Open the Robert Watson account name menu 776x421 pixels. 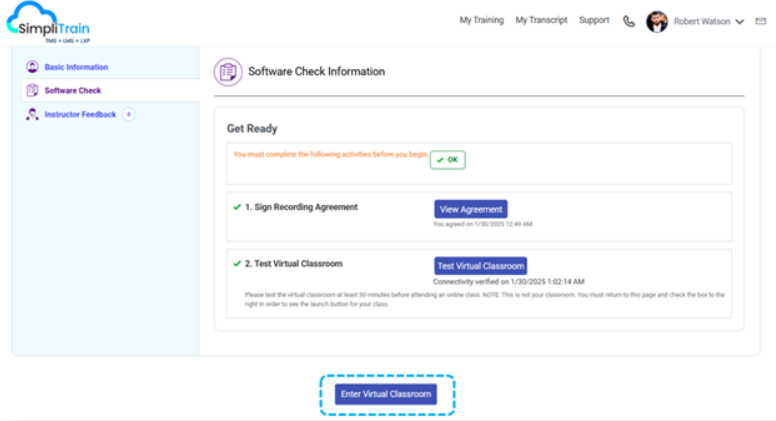(702, 21)
